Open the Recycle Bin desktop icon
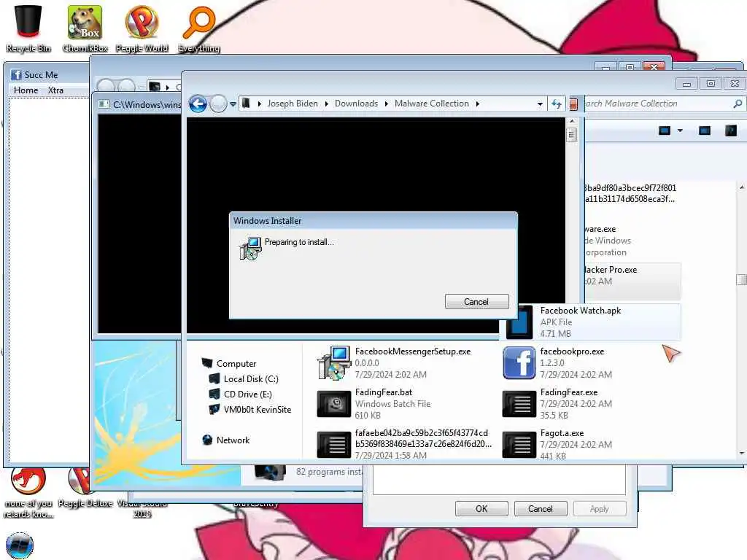 (28, 28)
